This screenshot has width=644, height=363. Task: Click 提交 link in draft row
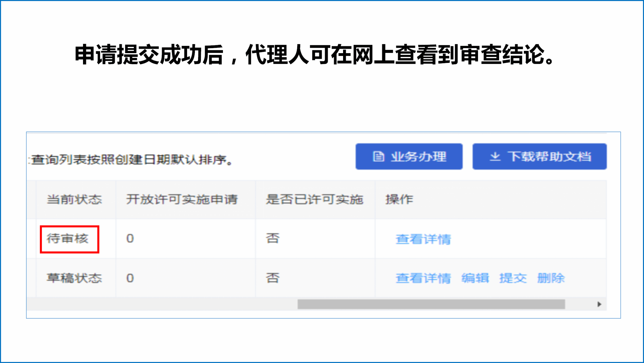513,278
